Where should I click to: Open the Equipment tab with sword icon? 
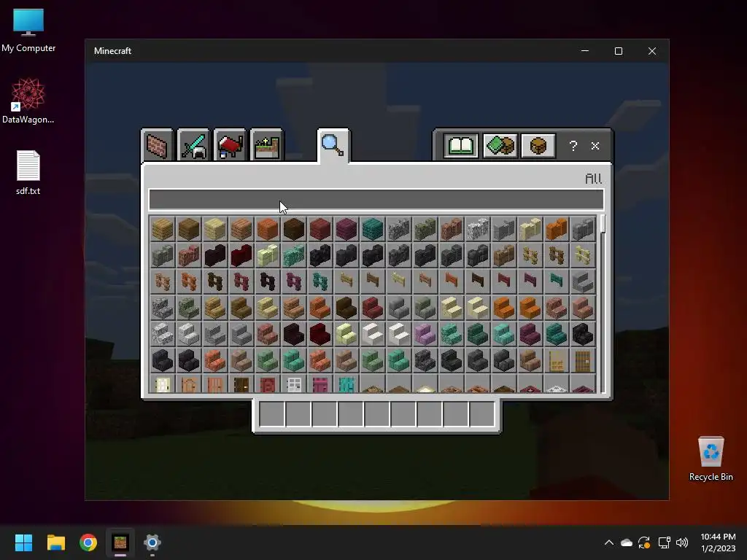click(x=193, y=145)
